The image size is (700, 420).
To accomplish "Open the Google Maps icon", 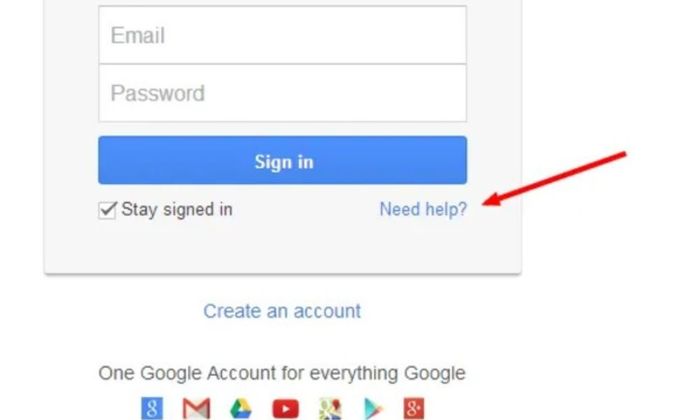I will (x=330, y=408).
